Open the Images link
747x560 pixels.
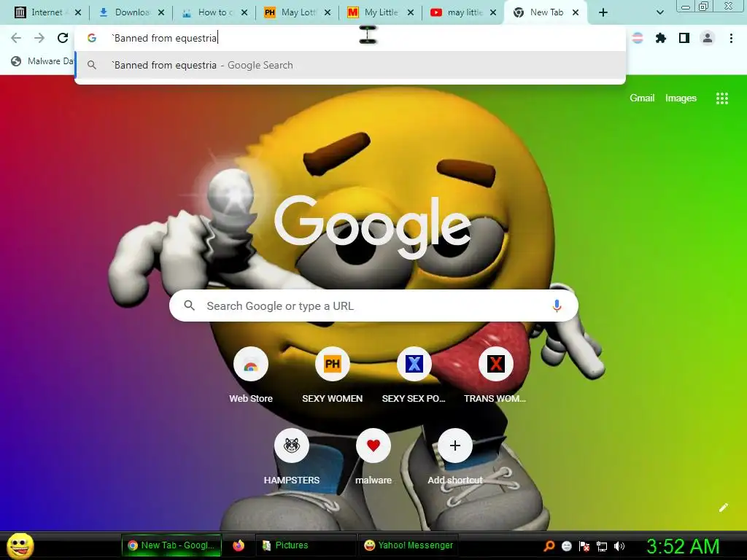[x=681, y=98]
